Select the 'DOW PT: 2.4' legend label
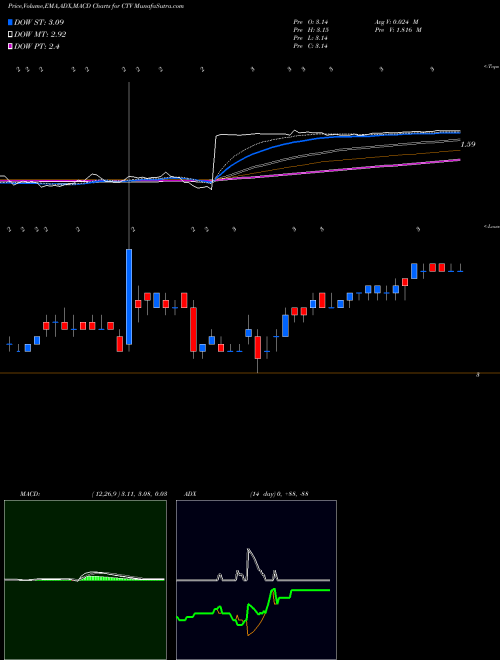This screenshot has height=660, width=500. [37, 46]
